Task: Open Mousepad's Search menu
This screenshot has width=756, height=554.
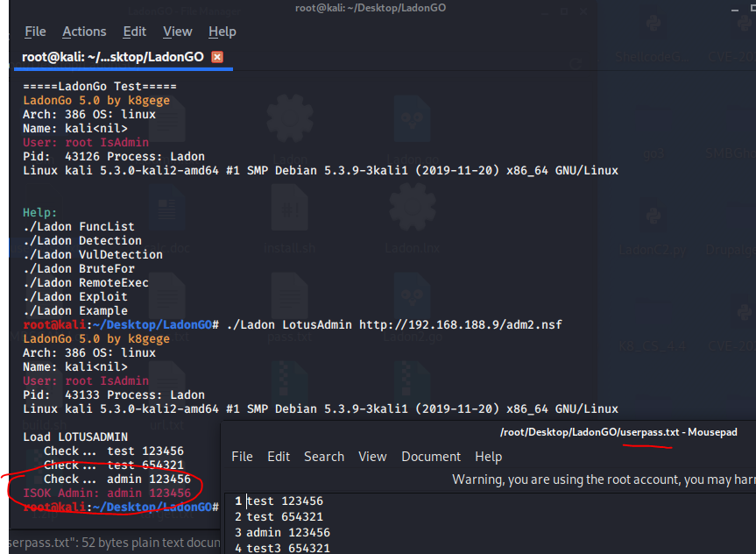Action: (x=324, y=457)
